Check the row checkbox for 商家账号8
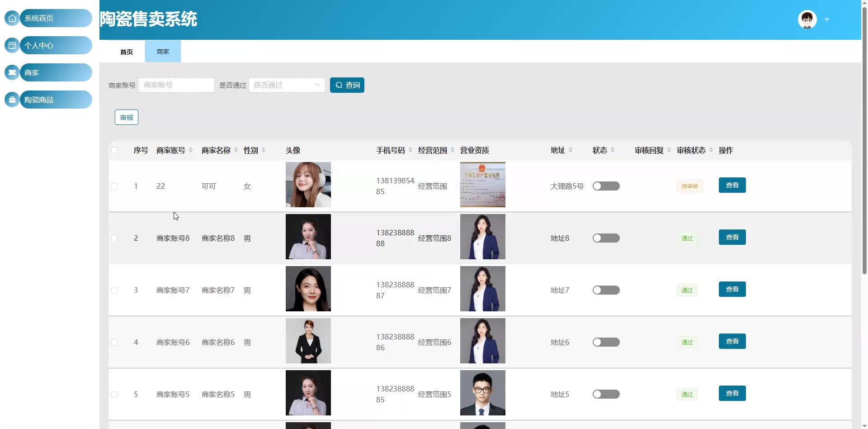Image resolution: width=868 pixels, height=429 pixels. click(x=114, y=238)
